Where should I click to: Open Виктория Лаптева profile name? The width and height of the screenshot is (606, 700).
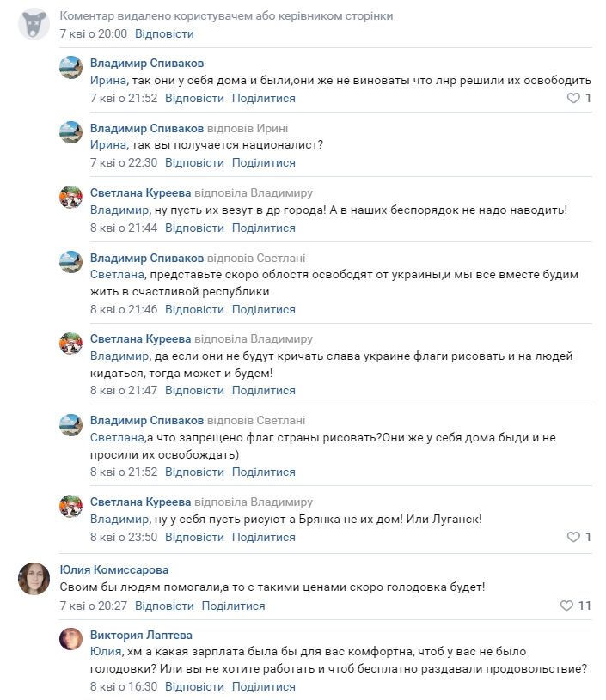click(141, 635)
